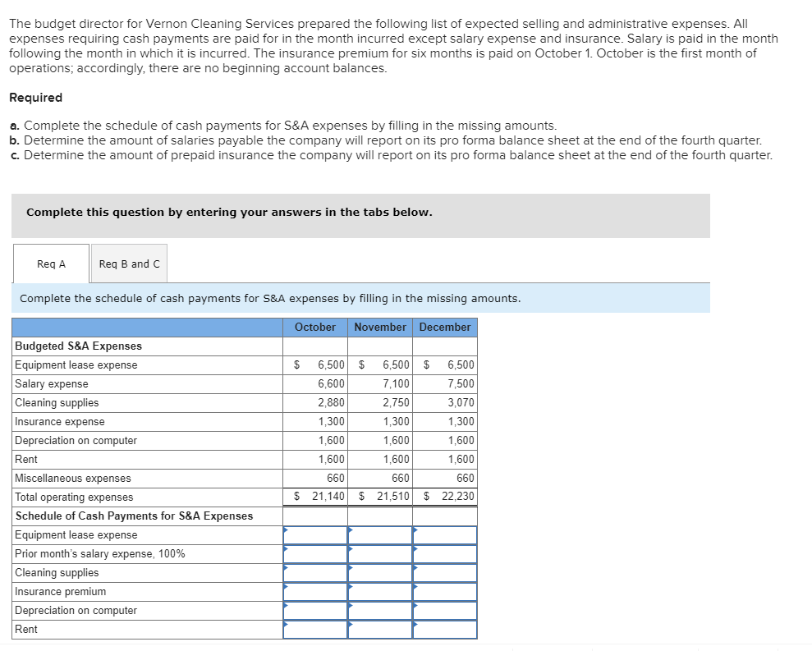Click December cleaning supplies value 3,070
Screen dimensions: 812x651
(x=461, y=402)
